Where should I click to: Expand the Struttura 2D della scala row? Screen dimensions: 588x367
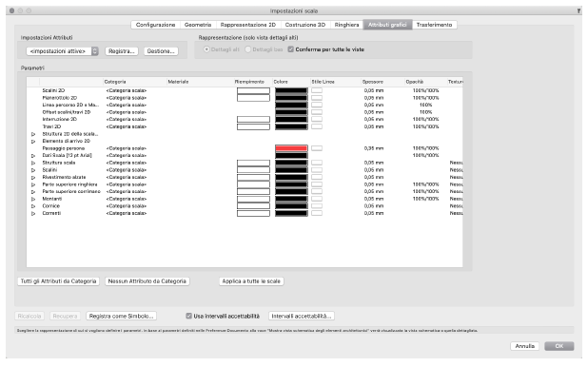coord(33,134)
